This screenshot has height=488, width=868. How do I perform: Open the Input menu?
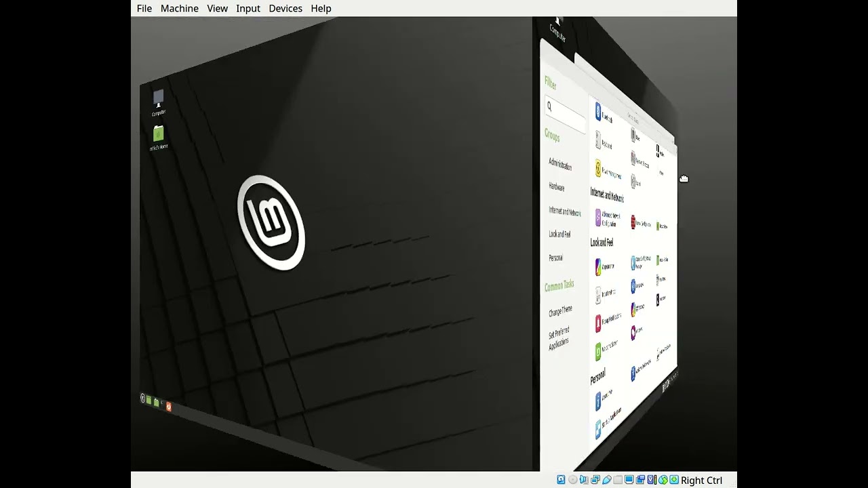pos(248,8)
